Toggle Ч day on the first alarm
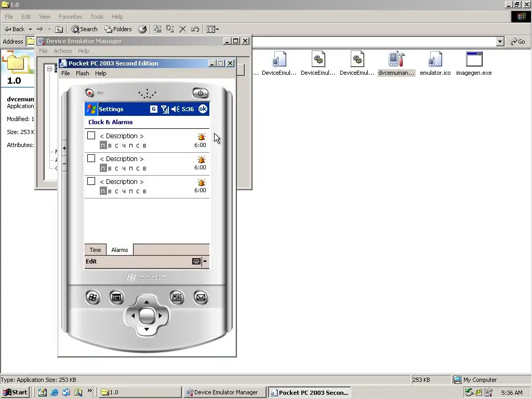Screen dimensions: 532x399 pos(124,145)
